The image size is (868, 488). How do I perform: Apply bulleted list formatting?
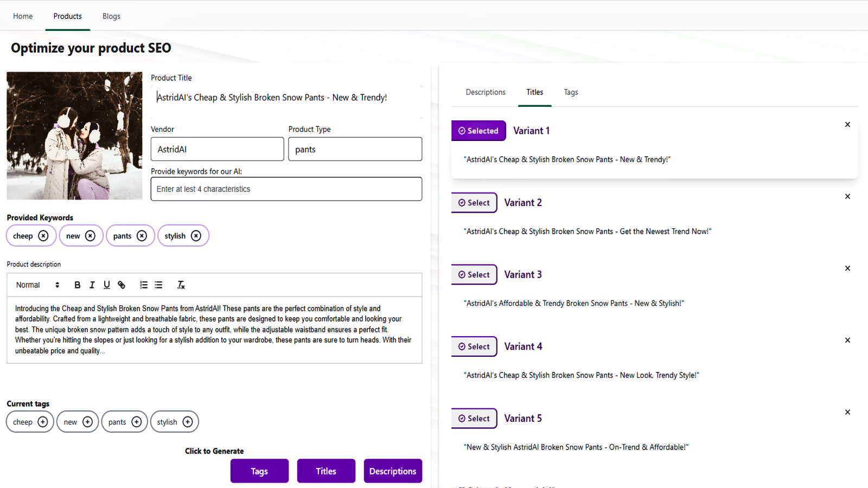(x=158, y=285)
